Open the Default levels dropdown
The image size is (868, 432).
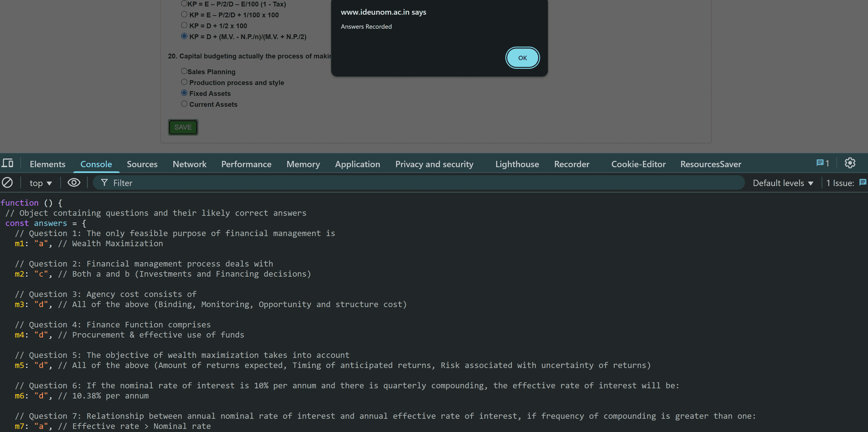[x=783, y=183]
